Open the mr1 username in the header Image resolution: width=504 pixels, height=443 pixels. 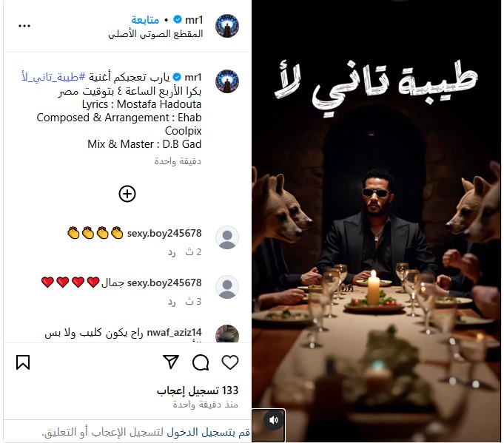pos(194,20)
